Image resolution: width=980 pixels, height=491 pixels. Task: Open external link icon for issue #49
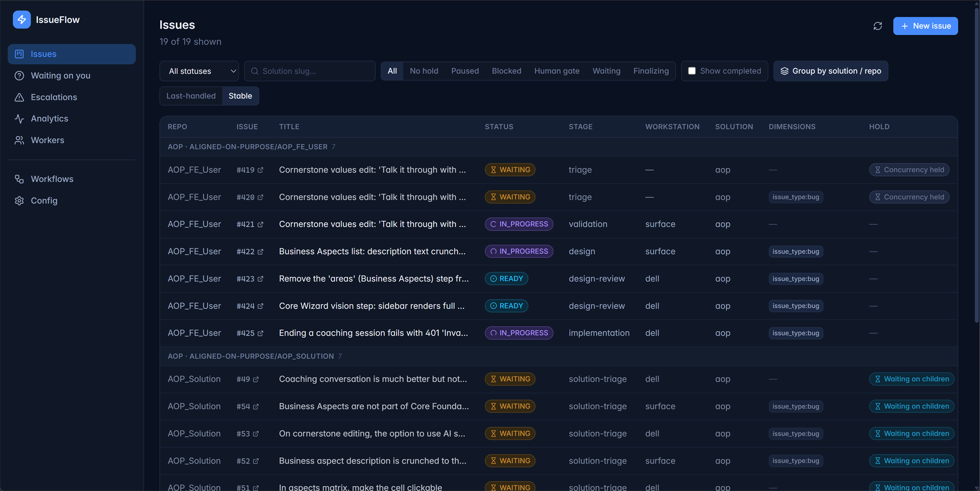[x=256, y=379]
